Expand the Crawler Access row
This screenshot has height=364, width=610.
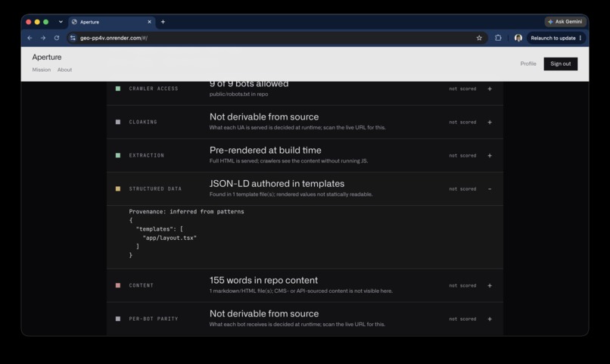[490, 89]
